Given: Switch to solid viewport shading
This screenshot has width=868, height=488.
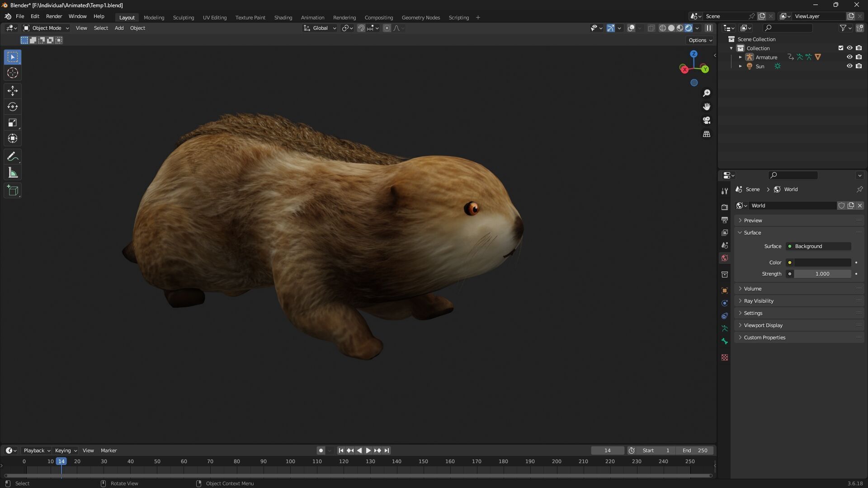Looking at the screenshot, I should (x=671, y=28).
